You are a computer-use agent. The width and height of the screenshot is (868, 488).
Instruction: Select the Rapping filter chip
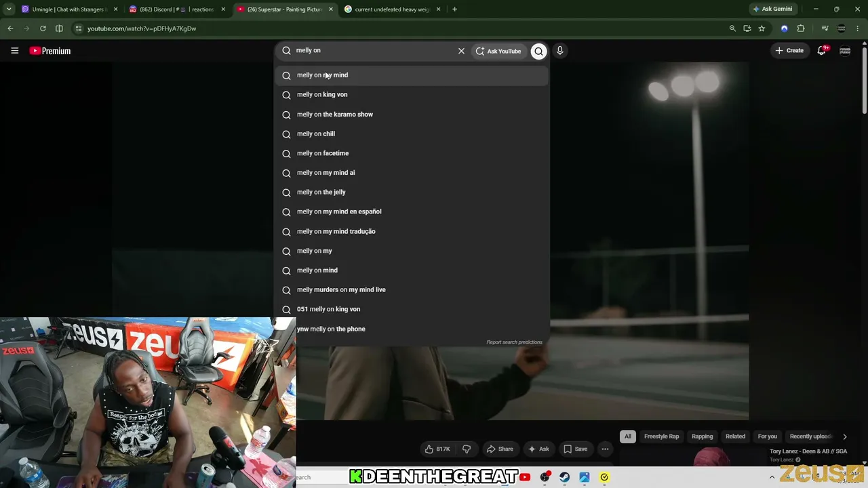pyautogui.click(x=702, y=436)
